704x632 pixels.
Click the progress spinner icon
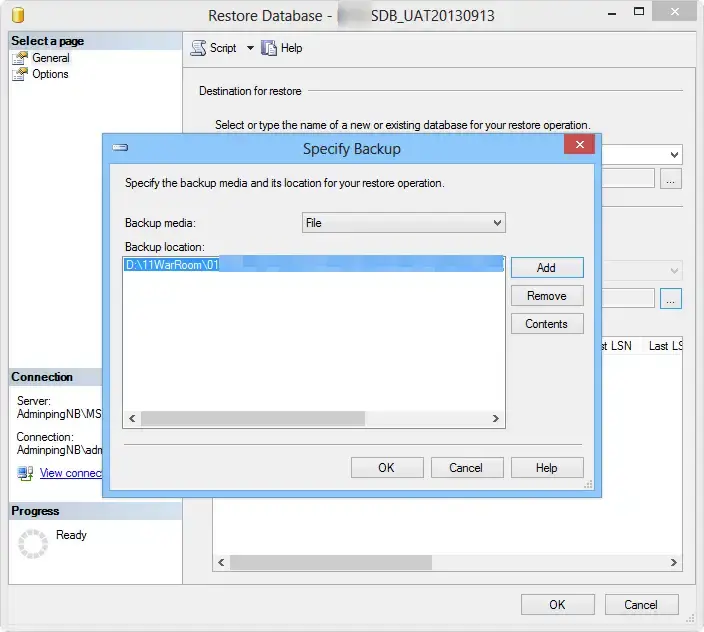33,544
